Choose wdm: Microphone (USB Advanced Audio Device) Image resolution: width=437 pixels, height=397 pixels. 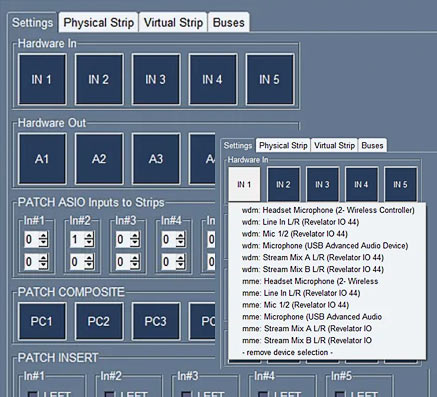point(327,246)
